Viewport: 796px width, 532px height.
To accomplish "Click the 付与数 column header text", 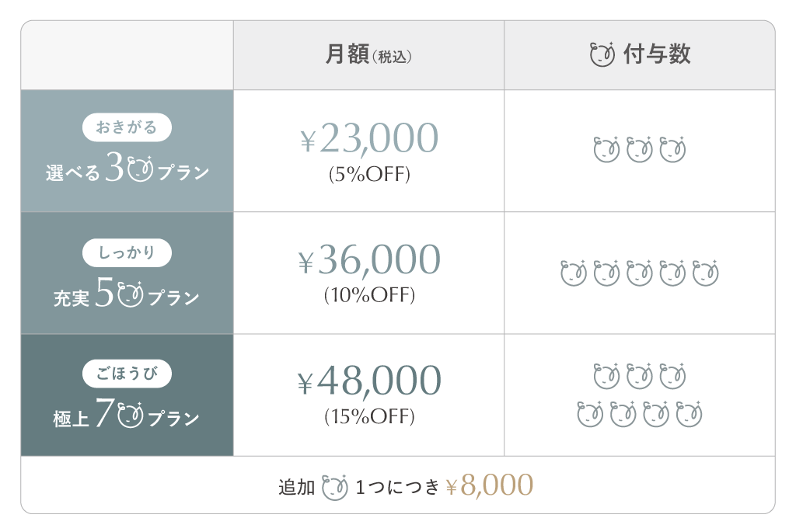I will [657, 55].
